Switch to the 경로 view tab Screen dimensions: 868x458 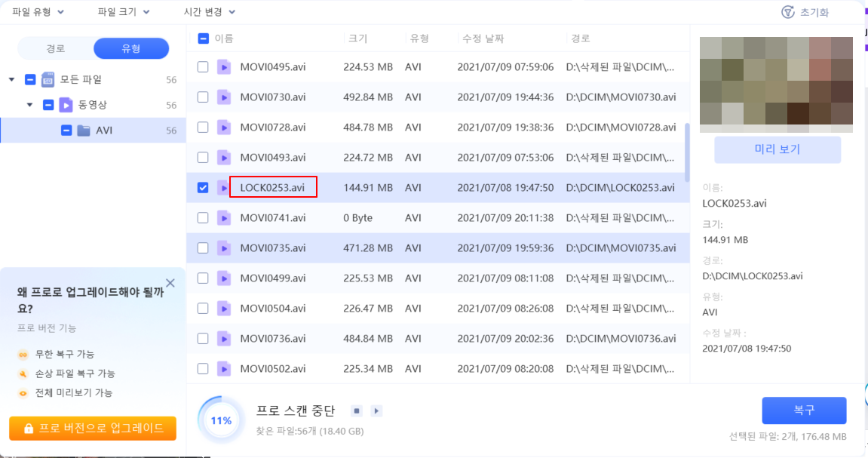coord(55,49)
